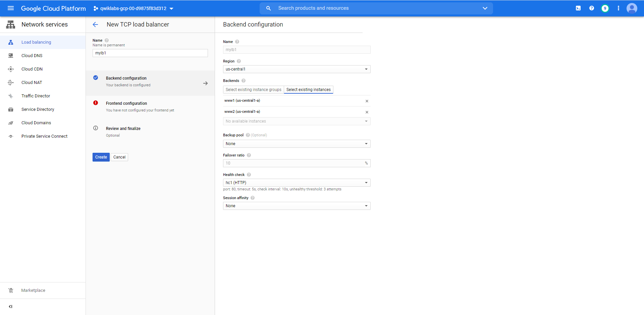The height and width of the screenshot is (315, 644).
Task: Open Cloud NAT page
Action: [x=32, y=83]
